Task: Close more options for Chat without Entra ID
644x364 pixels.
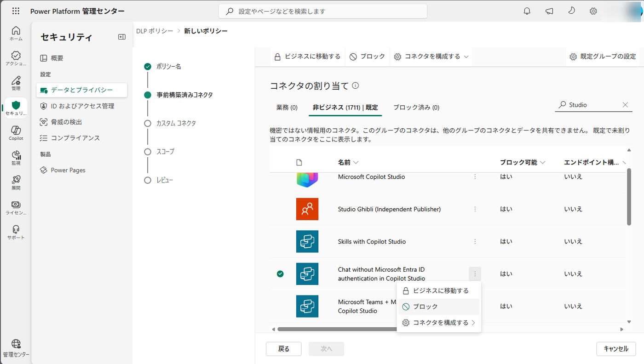Action: pyautogui.click(x=475, y=274)
